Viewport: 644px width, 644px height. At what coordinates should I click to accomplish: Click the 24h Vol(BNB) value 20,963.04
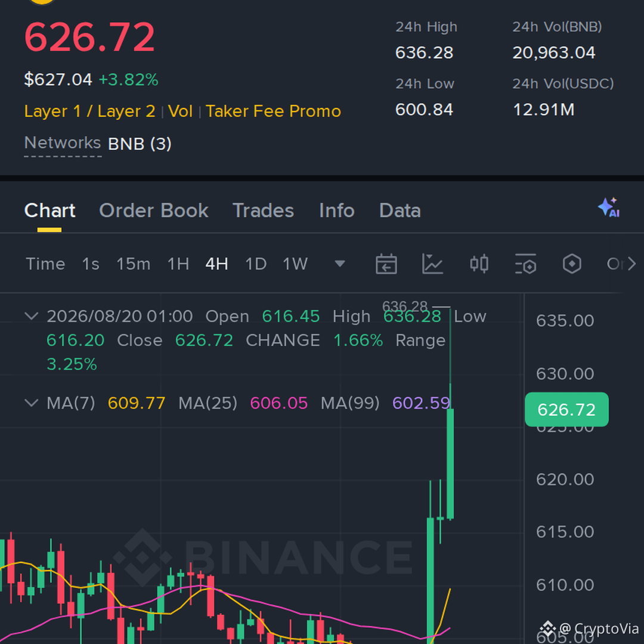tap(553, 52)
